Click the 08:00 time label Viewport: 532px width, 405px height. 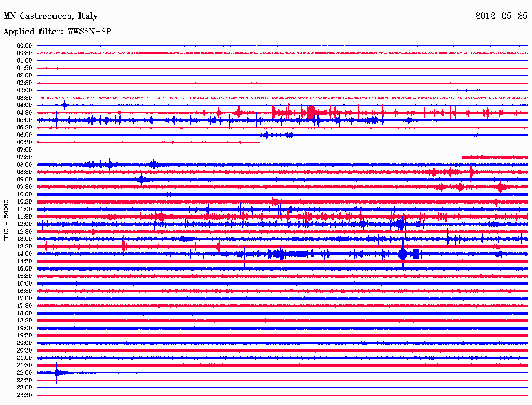(x=24, y=165)
